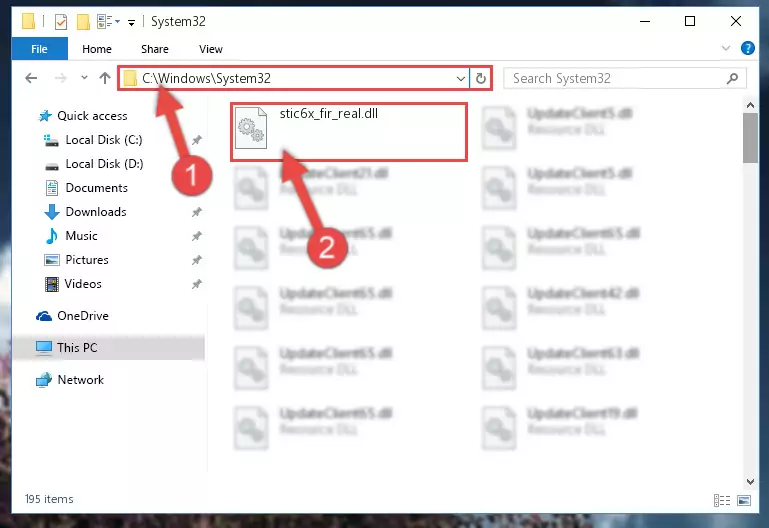769x528 pixels.
Task: Click the address bar path field
Action: pyautogui.click(x=293, y=78)
